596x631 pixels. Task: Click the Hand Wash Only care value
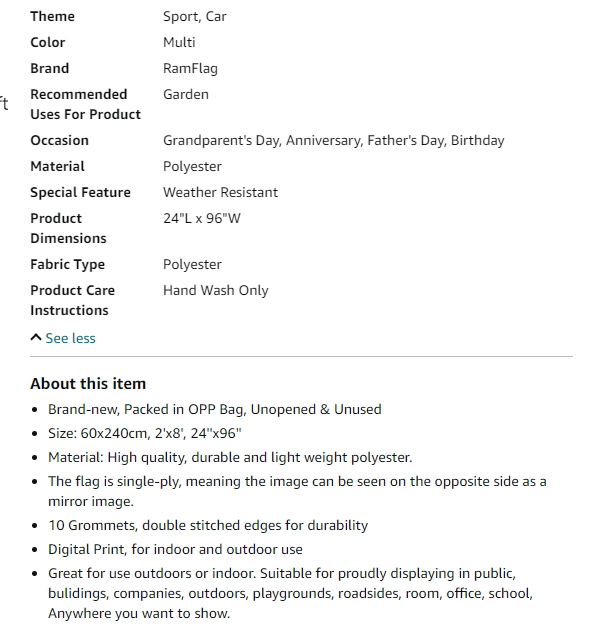point(216,291)
